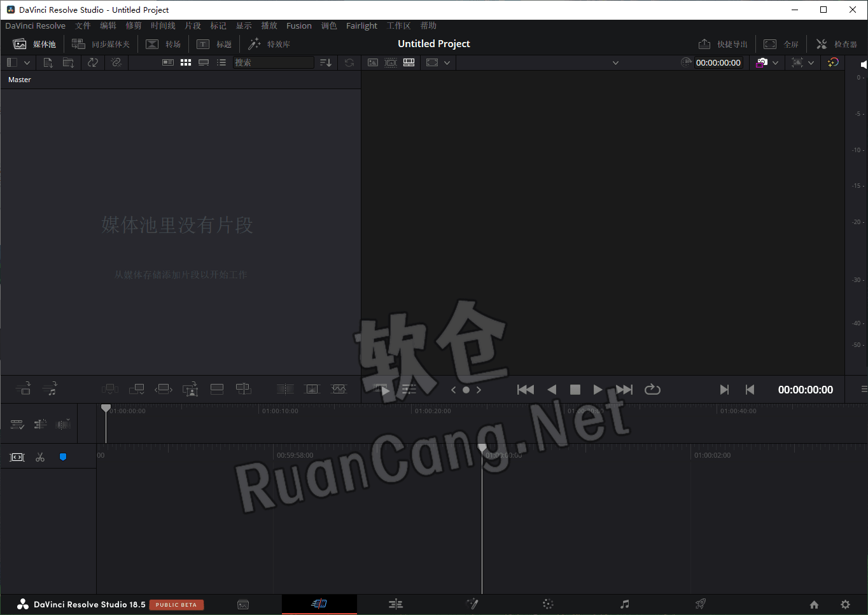Open project settings gear icon

(x=845, y=605)
